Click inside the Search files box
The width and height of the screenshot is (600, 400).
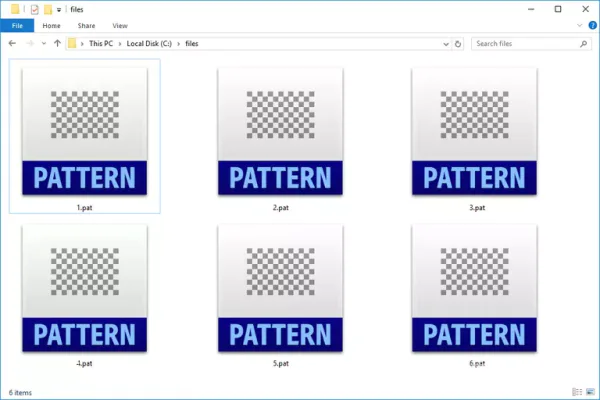527,44
